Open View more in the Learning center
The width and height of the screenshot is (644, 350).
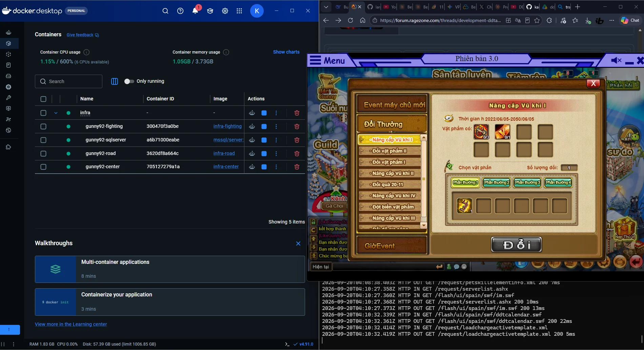[71, 324]
